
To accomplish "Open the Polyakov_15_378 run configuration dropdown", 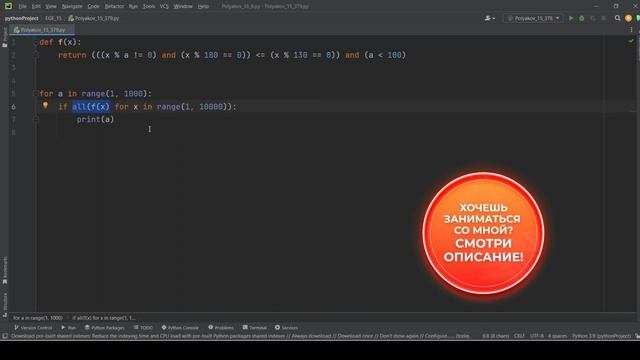I will 533,18.
